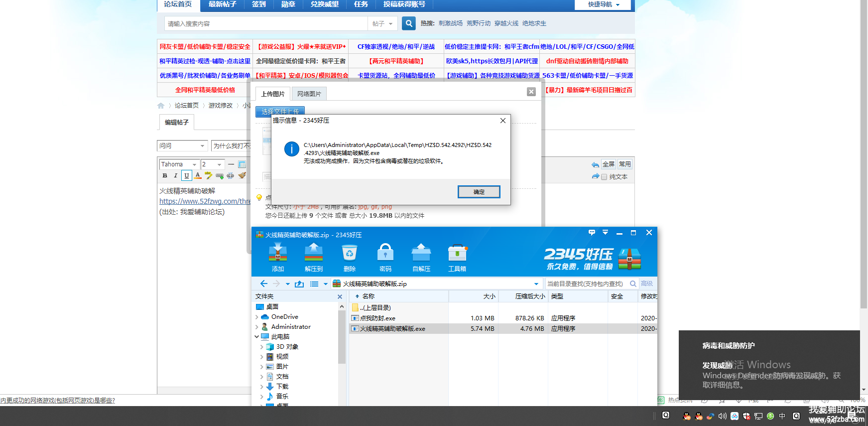
Task: Select the 上传图片 tab
Action: (273, 94)
